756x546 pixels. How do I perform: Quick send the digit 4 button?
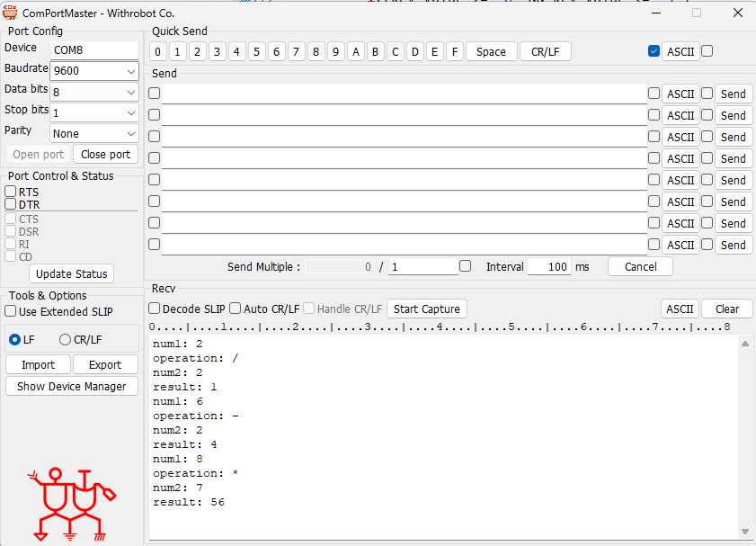click(236, 51)
